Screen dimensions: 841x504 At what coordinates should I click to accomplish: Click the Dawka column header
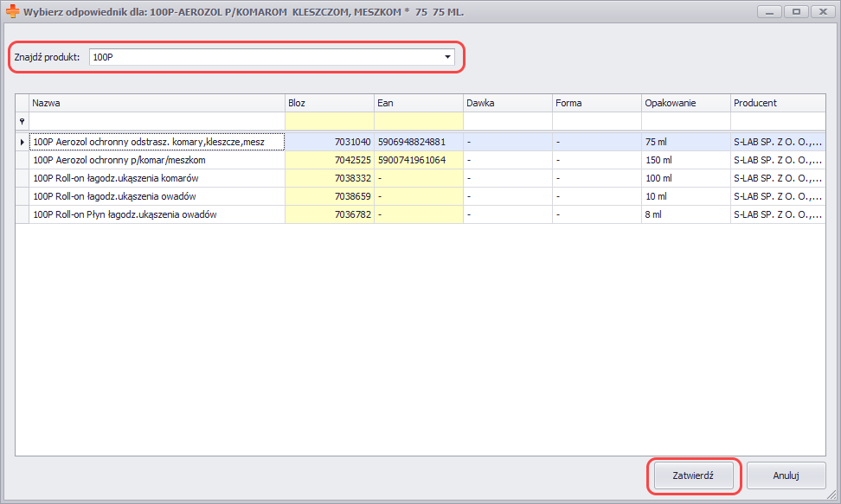pyautogui.click(x=507, y=103)
